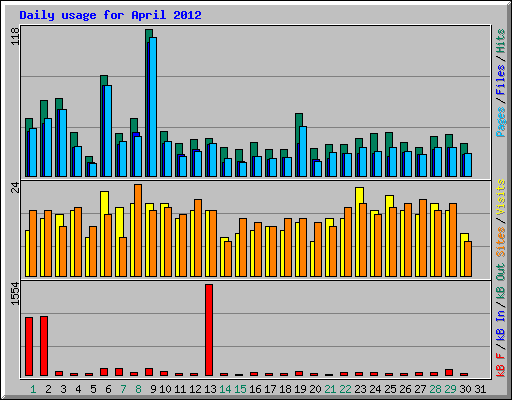Image resolution: width=512 pixels, height=400 pixels.
Task: Select the 'kB Out' legend label
Action: [x=501, y=282]
